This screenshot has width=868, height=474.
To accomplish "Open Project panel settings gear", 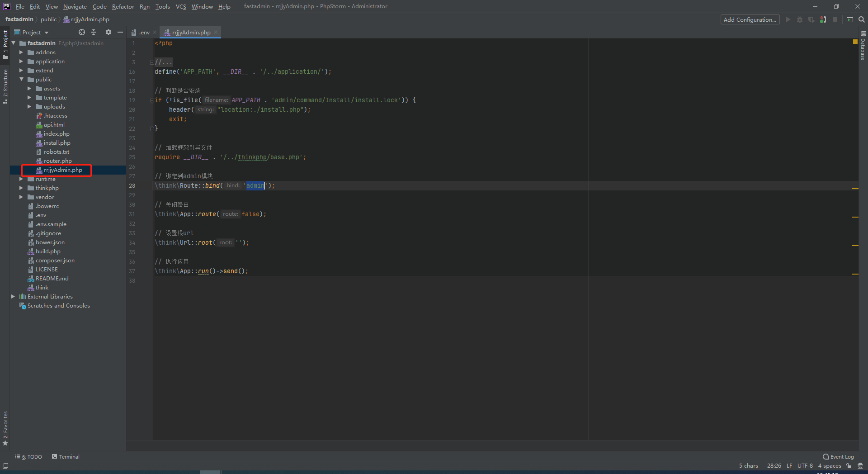I will pyautogui.click(x=108, y=32).
